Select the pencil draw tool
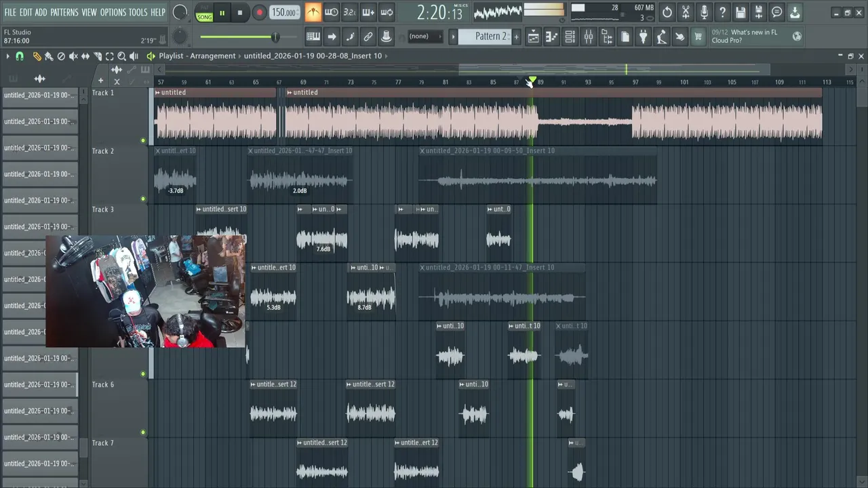 [37, 56]
